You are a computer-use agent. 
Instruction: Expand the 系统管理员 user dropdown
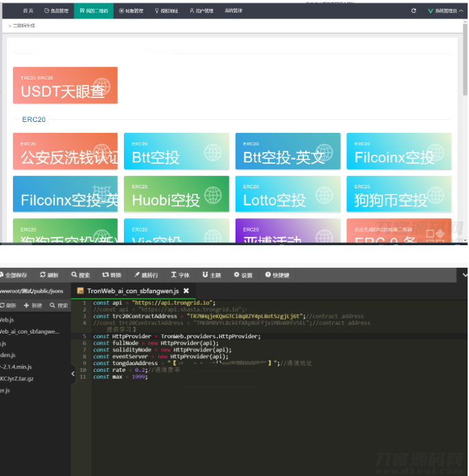coord(445,11)
